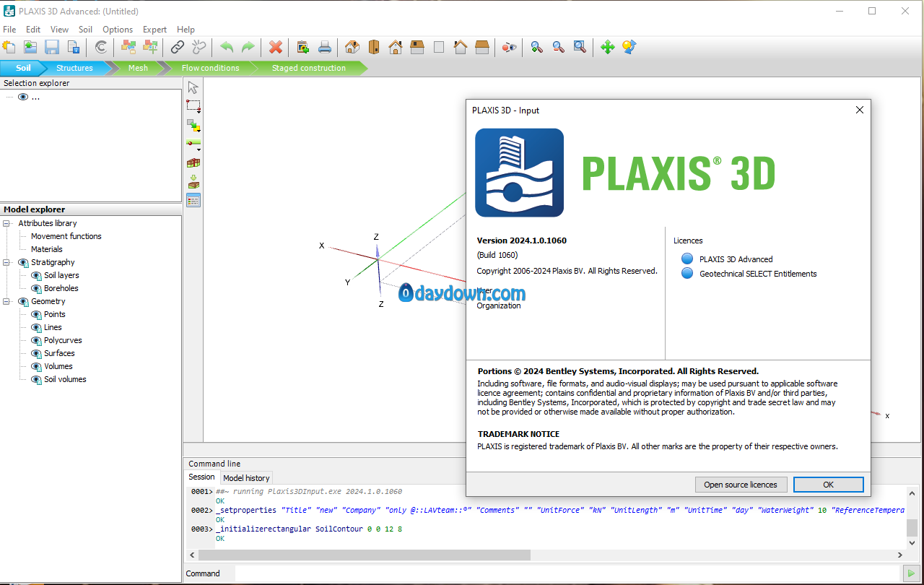
Task: Select Movement functions in Model explorer
Action: point(66,236)
